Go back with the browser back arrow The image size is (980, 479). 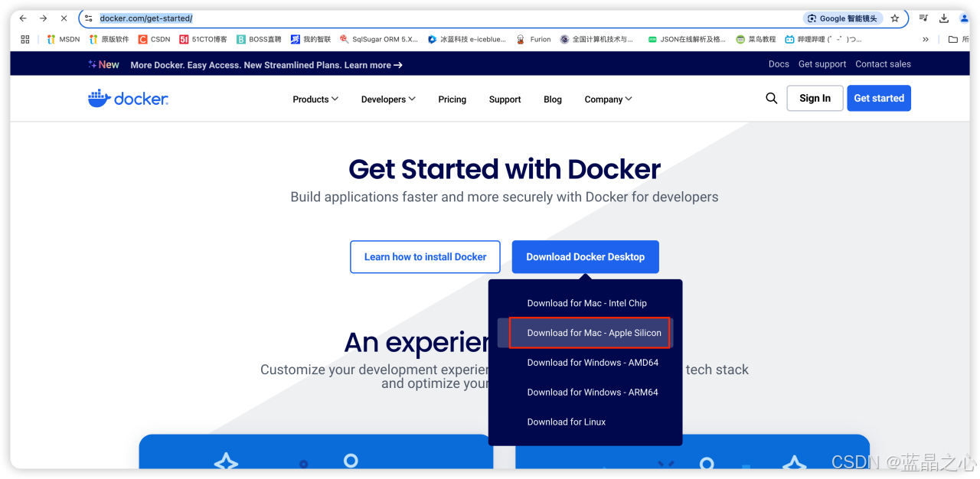pyautogui.click(x=23, y=18)
